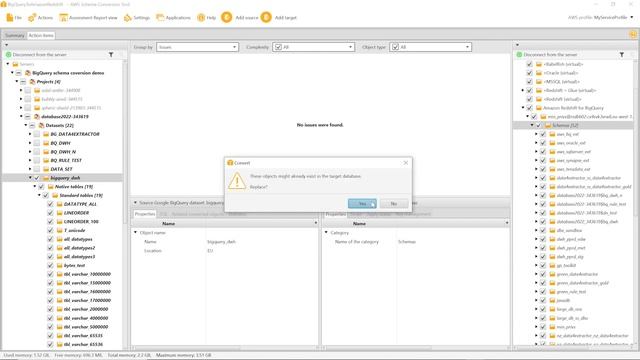The width and height of the screenshot is (640, 360).
Task: Click the database2022-343619 project icon
Action: pos(37,117)
